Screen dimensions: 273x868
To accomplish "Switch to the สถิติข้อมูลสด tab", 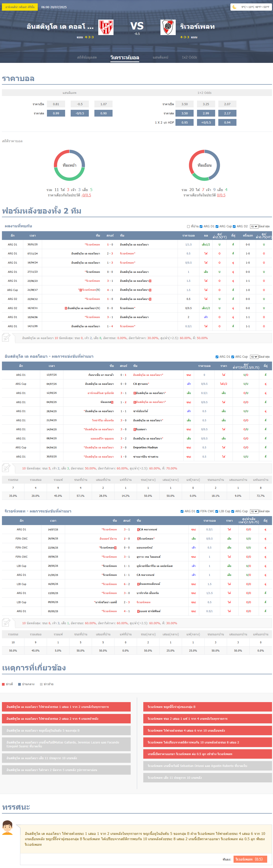I will pyautogui.click(x=87, y=57).
